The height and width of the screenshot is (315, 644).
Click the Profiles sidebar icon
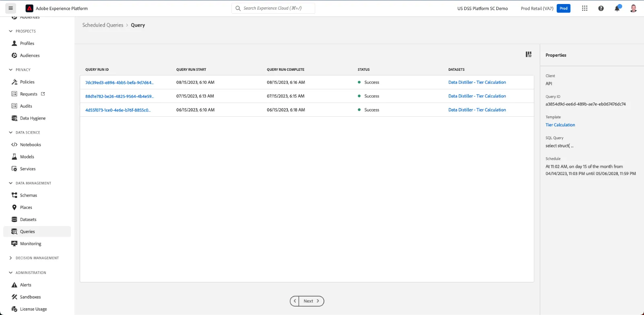click(14, 43)
